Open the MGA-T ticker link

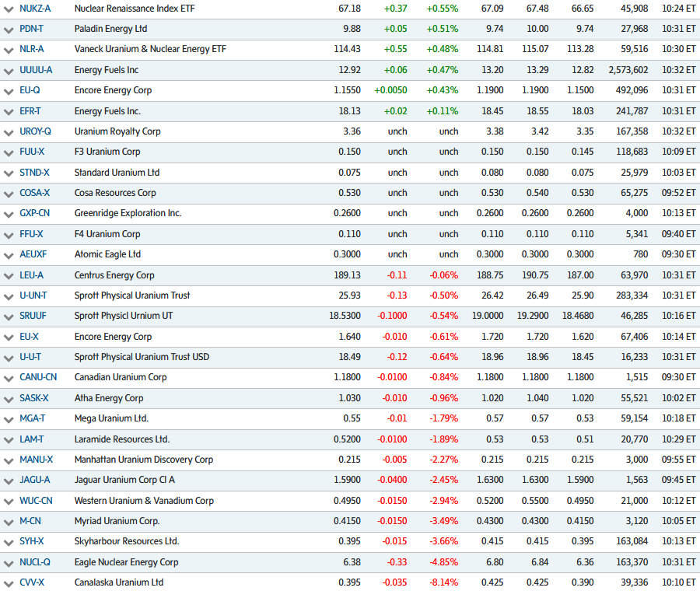(33, 418)
